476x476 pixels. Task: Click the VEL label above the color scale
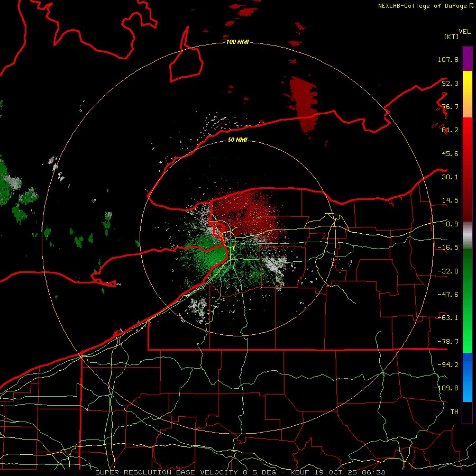(x=464, y=32)
